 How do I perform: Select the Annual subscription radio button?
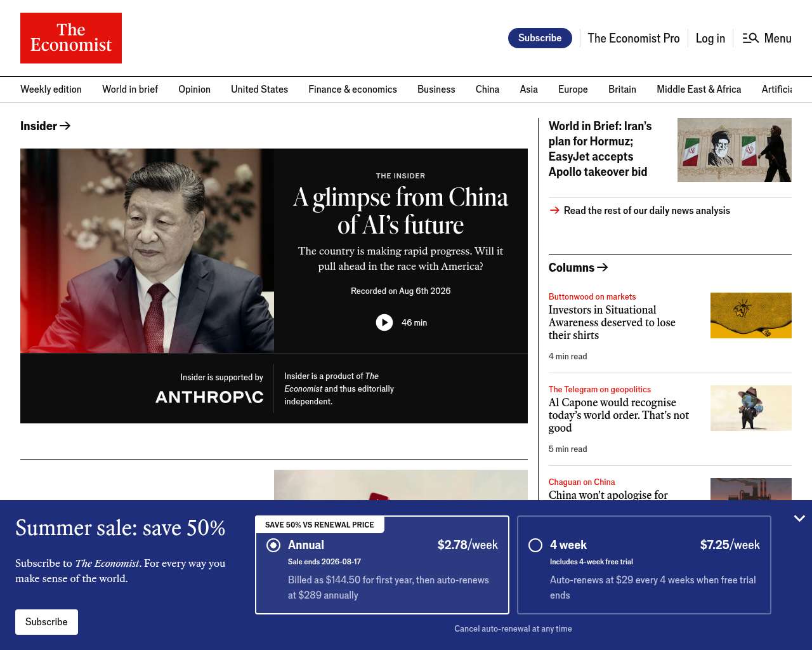coord(273,545)
